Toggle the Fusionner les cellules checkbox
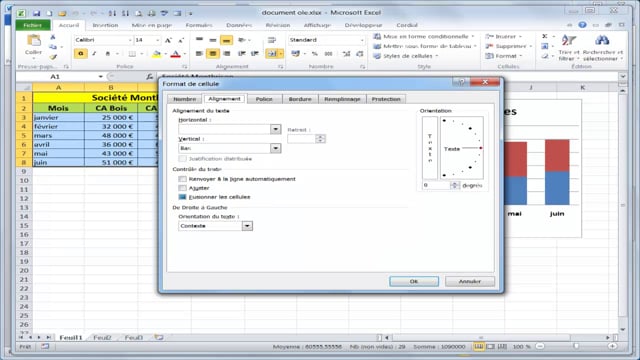640x360 pixels. [182, 197]
